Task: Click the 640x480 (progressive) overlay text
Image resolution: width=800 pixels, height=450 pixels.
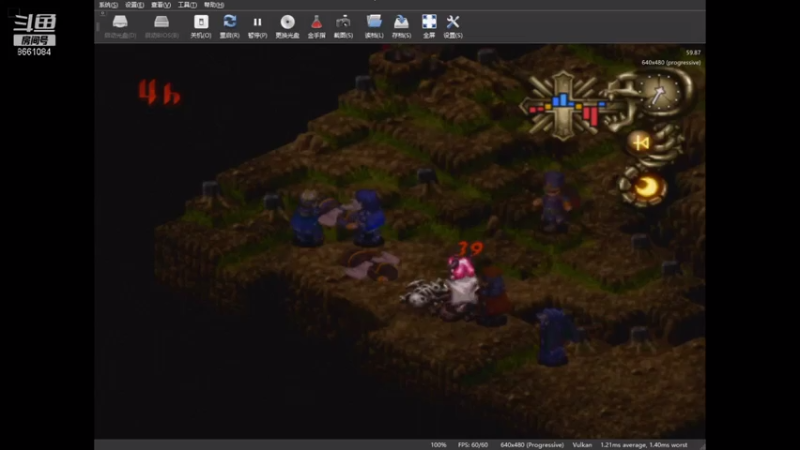Action: 671,63
